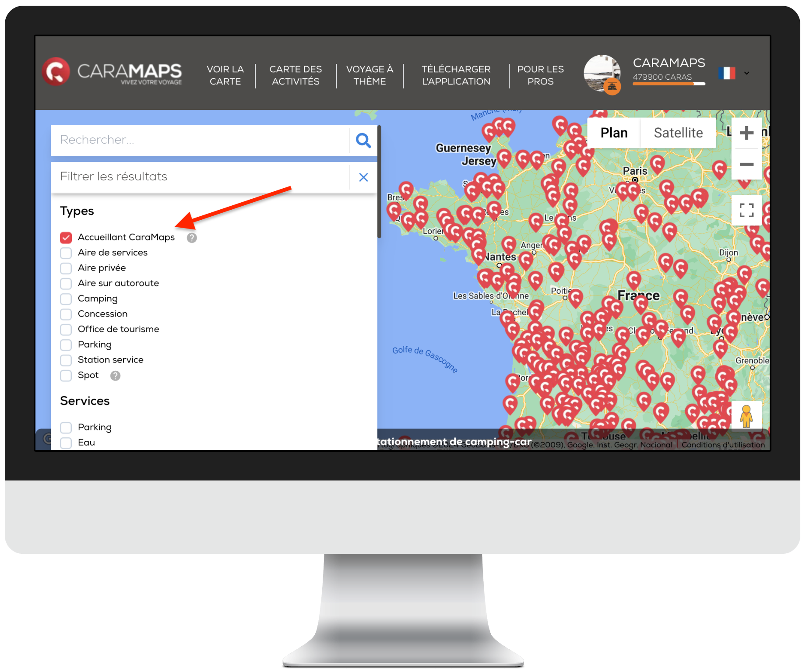Check the Parking type under Types

click(66, 345)
